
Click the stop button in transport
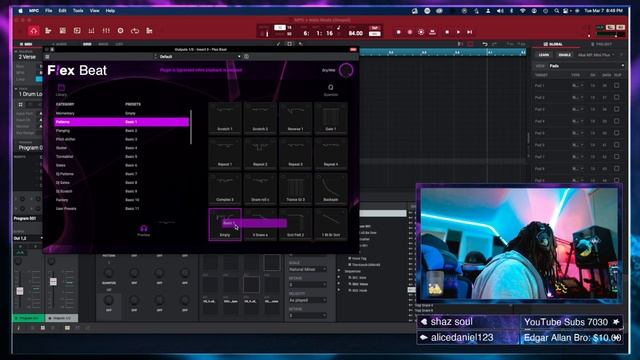pos(447,32)
